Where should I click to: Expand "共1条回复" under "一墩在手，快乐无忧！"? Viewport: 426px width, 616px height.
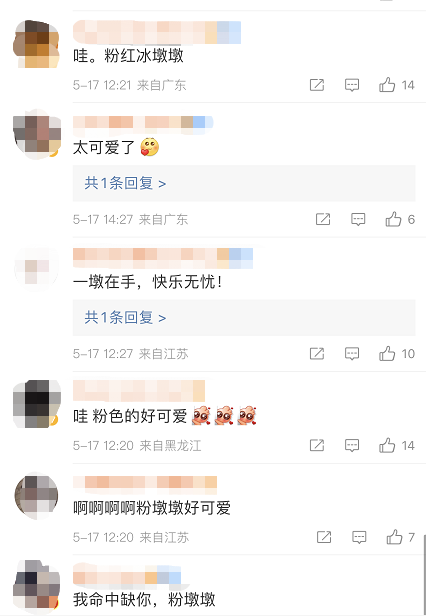coord(125,317)
